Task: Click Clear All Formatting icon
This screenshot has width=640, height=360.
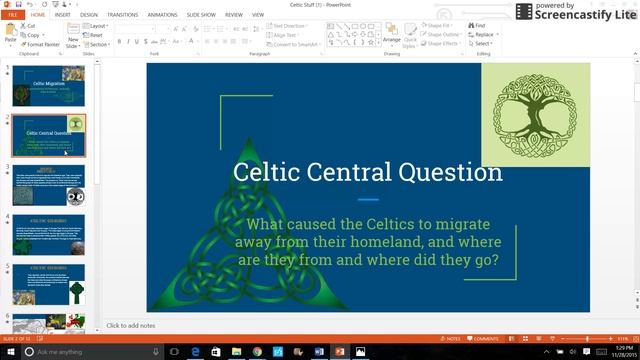Action: 196,29
